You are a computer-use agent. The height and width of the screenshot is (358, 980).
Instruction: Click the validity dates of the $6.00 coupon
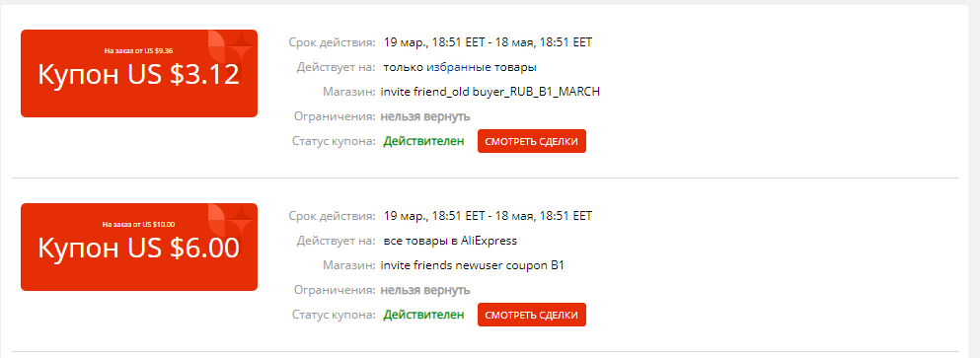coord(488,216)
